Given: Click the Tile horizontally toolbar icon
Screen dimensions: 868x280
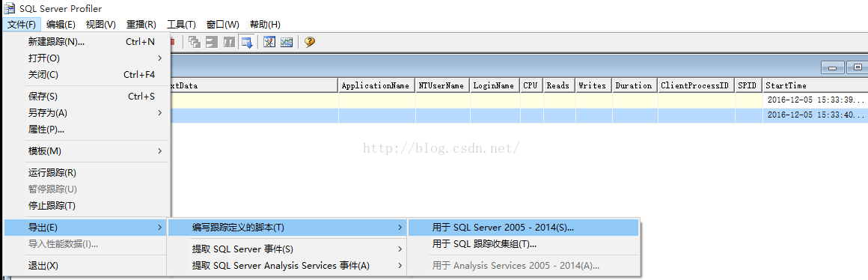Looking at the screenshot, I should coord(212,42).
